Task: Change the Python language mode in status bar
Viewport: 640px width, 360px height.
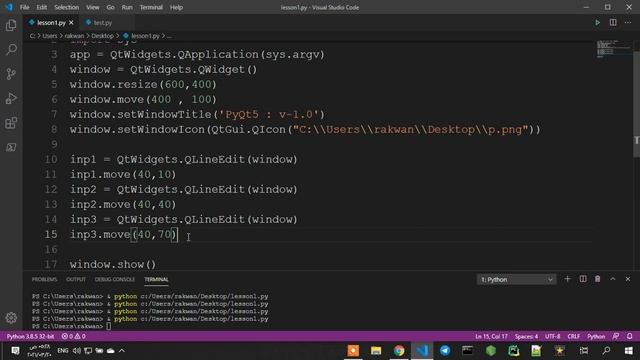Action: point(596,336)
